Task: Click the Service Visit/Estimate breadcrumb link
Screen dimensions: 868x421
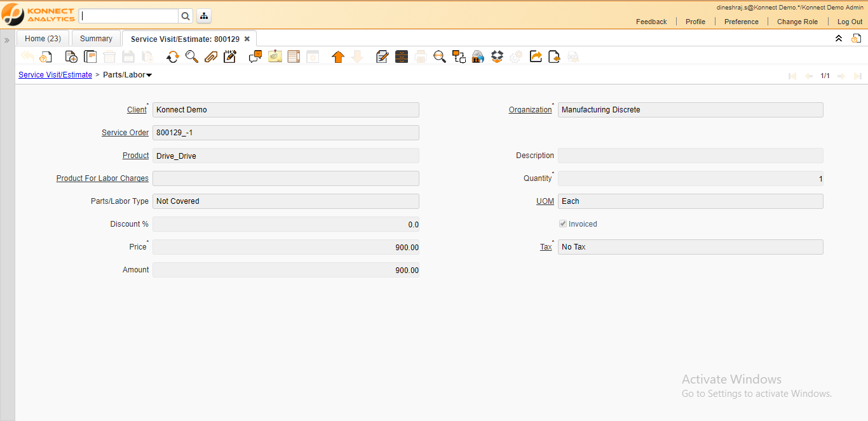Action: (55, 75)
